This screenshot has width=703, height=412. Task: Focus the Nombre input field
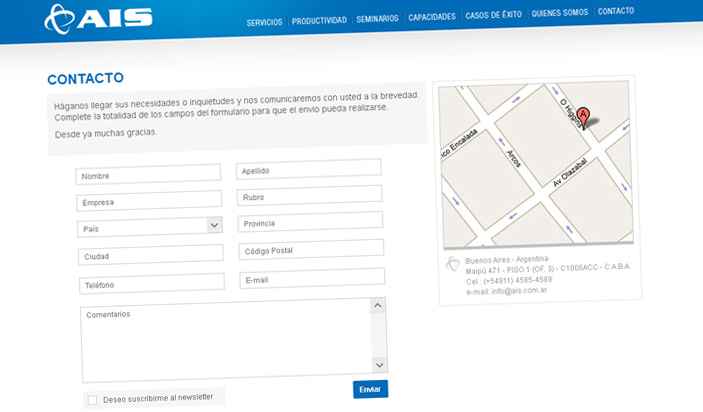[x=148, y=175]
